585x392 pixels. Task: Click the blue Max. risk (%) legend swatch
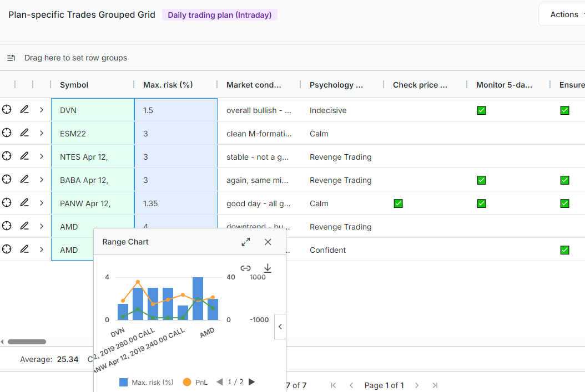[x=123, y=381]
